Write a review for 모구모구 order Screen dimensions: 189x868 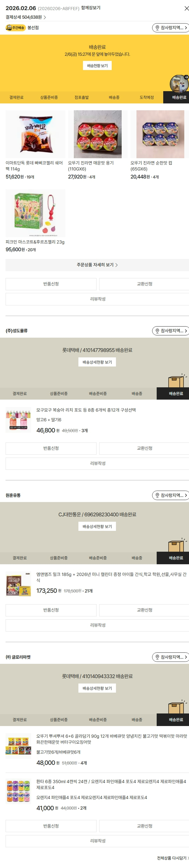point(98,463)
